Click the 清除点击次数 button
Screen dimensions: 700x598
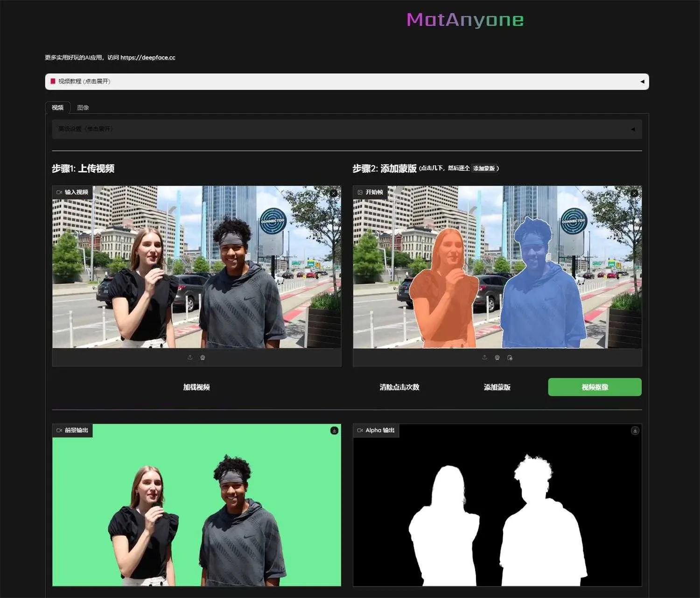pos(399,387)
